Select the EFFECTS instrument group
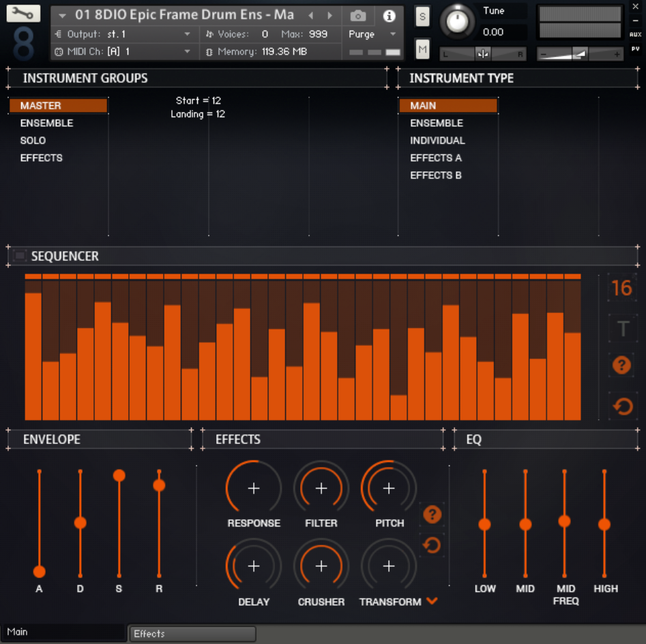 click(41, 158)
